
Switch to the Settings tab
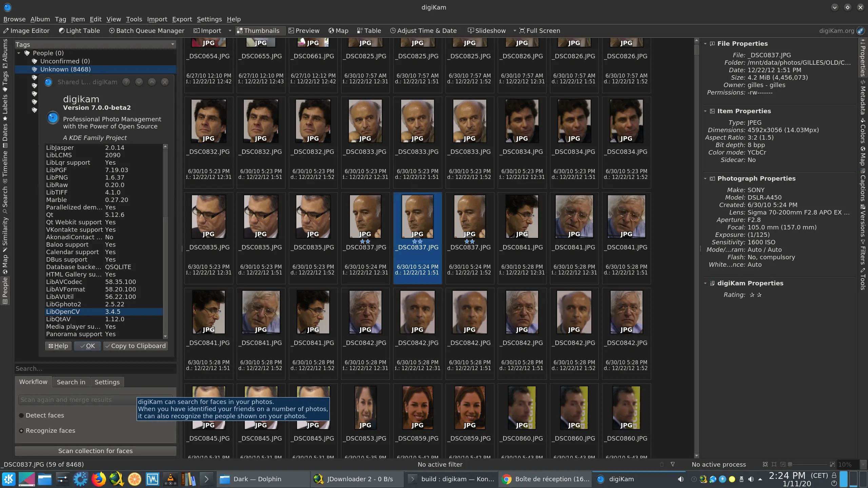click(107, 382)
